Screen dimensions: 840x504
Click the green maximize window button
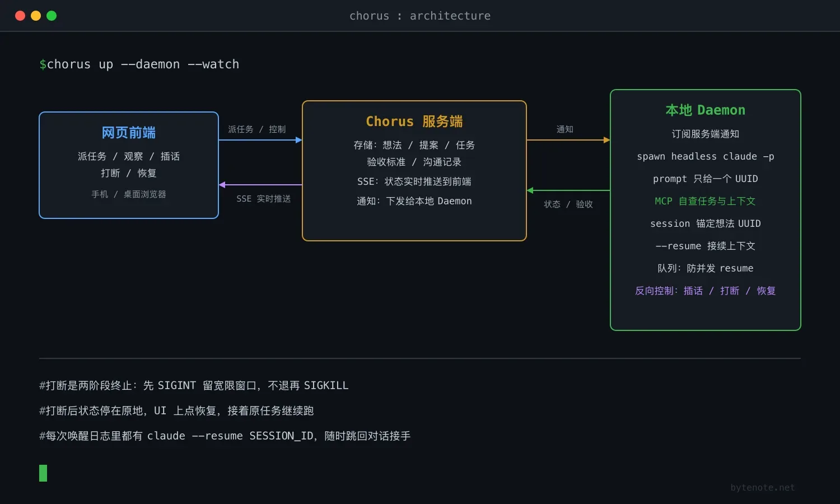[52, 16]
